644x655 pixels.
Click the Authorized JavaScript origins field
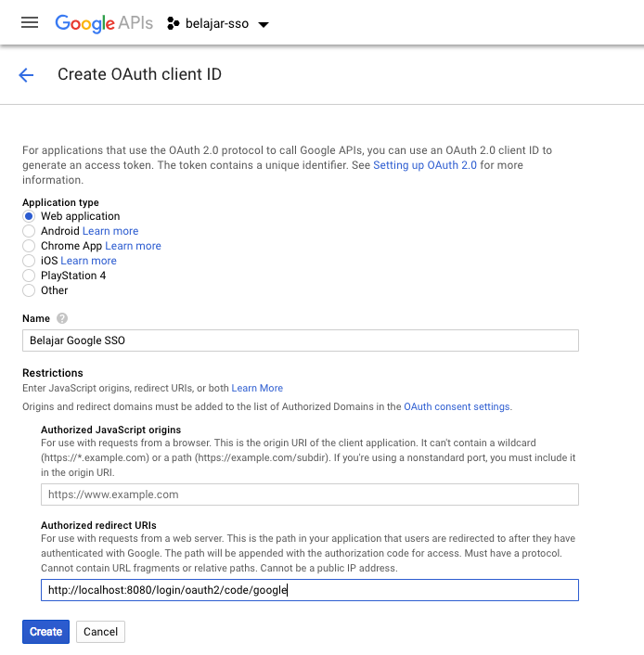pos(310,494)
